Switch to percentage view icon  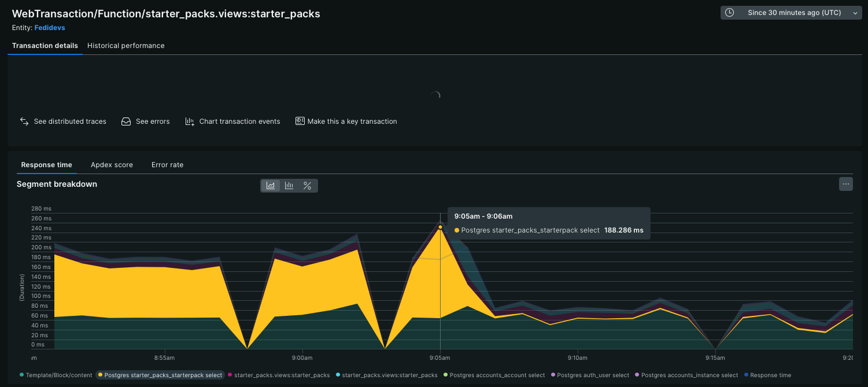point(308,186)
